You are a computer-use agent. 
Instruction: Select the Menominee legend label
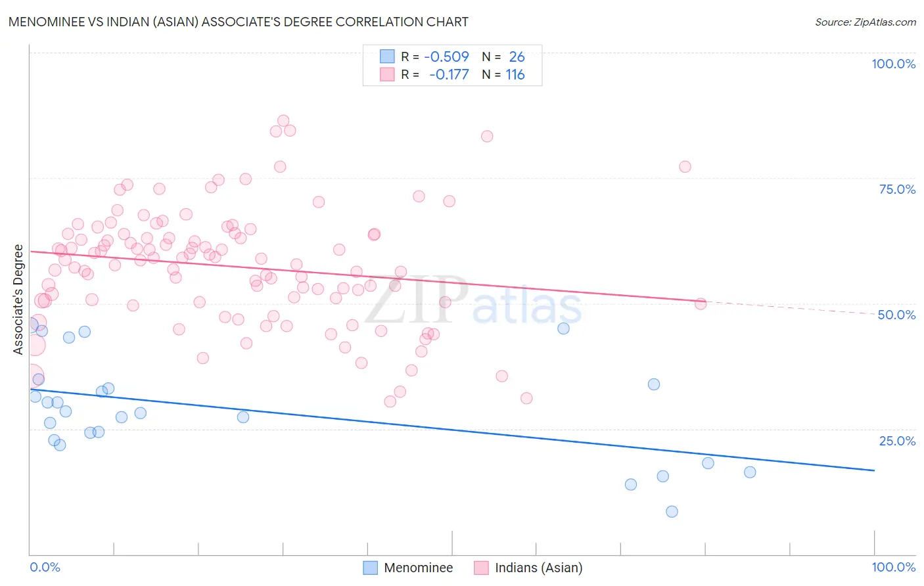pyautogui.click(x=419, y=568)
